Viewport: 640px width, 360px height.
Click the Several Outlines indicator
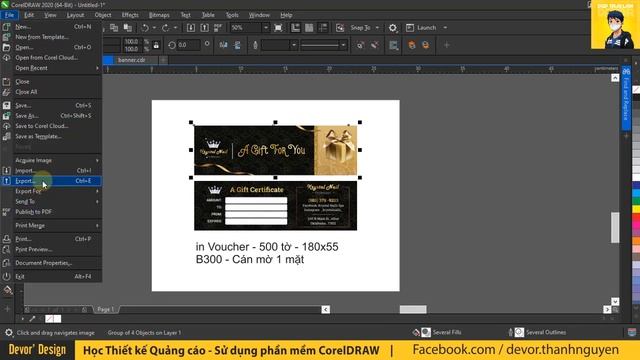(x=537, y=332)
